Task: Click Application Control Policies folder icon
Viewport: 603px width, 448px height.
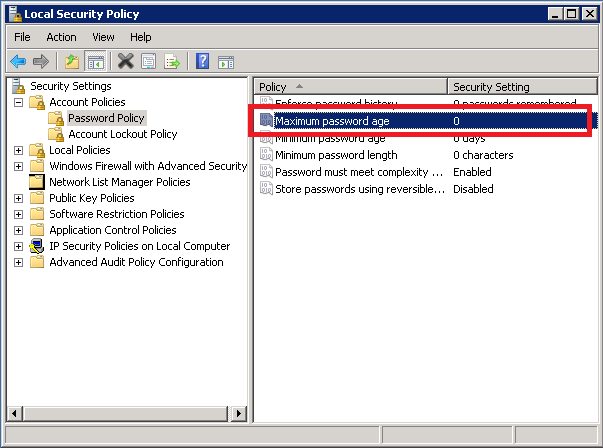Action: coord(37,230)
